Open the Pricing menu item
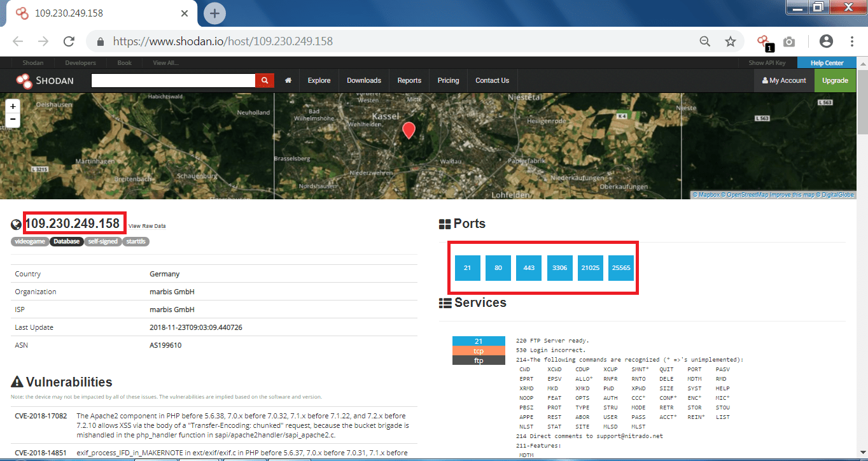This screenshot has width=868, height=461. (x=448, y=80)
